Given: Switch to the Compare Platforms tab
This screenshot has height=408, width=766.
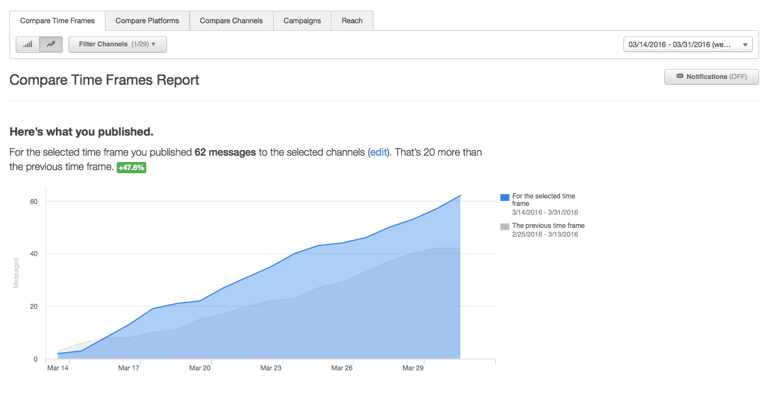Looking at the screenshot, I should pyautogui.click(x=147, y=21).
